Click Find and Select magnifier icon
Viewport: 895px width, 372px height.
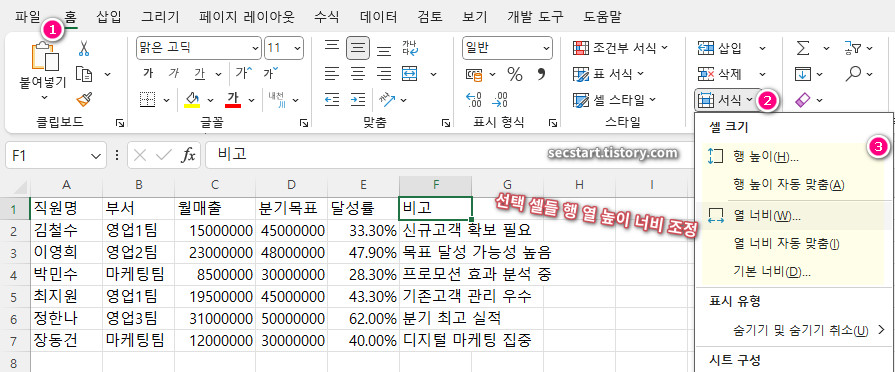pos(853,74)
